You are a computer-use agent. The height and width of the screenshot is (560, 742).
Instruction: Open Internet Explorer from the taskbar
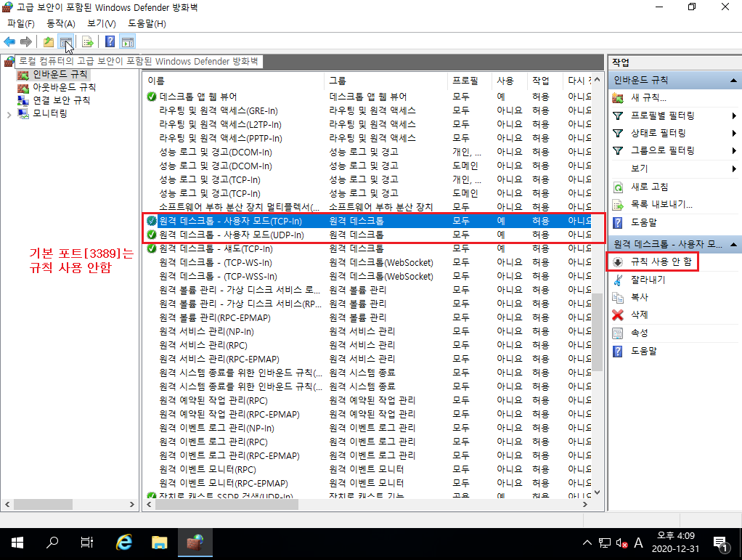click(124, 543)
